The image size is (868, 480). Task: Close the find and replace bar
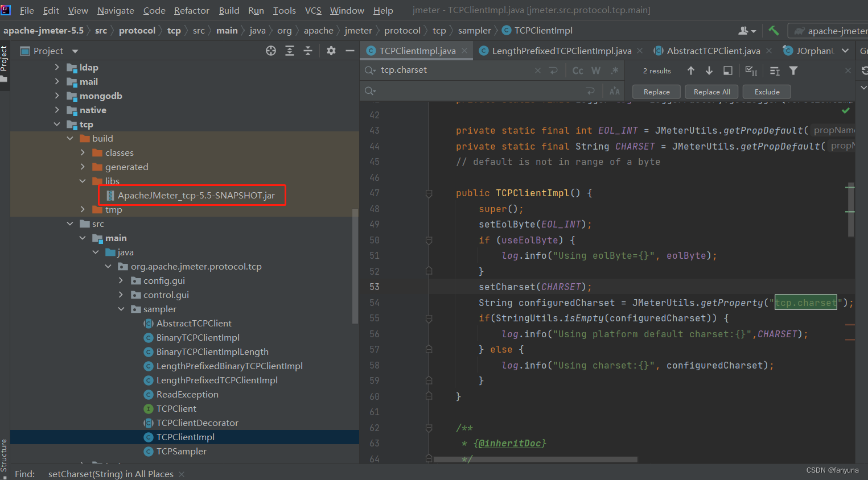848,71
